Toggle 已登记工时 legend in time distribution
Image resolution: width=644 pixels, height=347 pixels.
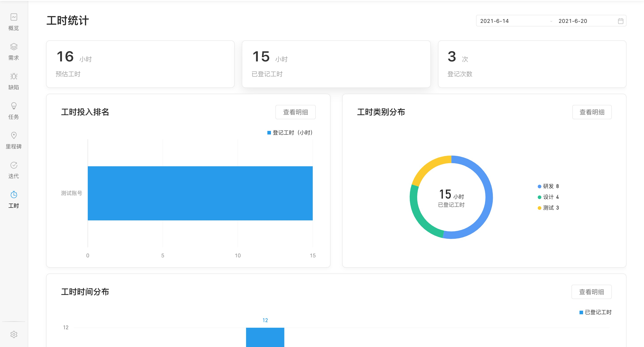click(x=595, y=312)
